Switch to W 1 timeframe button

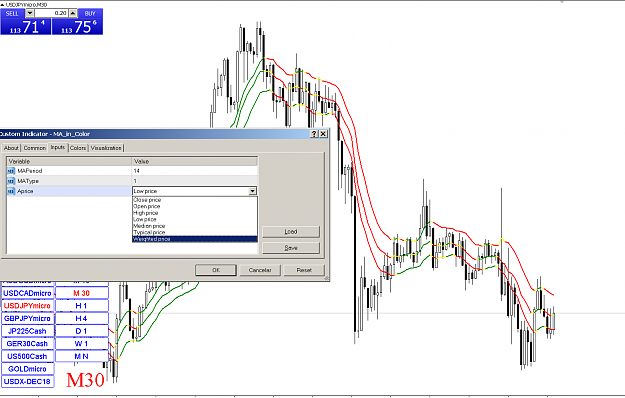click(82, 344)
